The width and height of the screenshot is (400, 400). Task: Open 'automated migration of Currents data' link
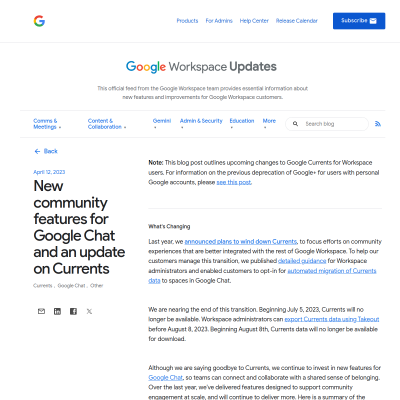(332, 271)
